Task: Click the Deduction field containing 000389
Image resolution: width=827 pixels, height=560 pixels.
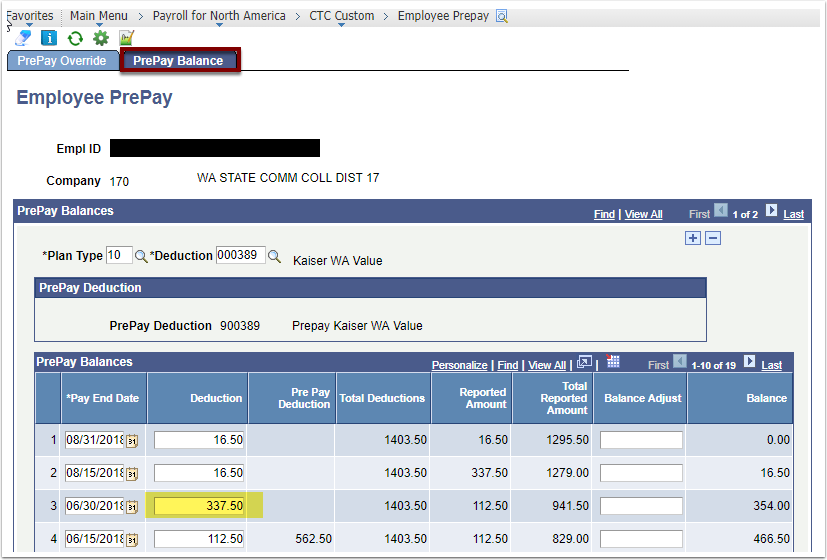Action: coord(241,255)
